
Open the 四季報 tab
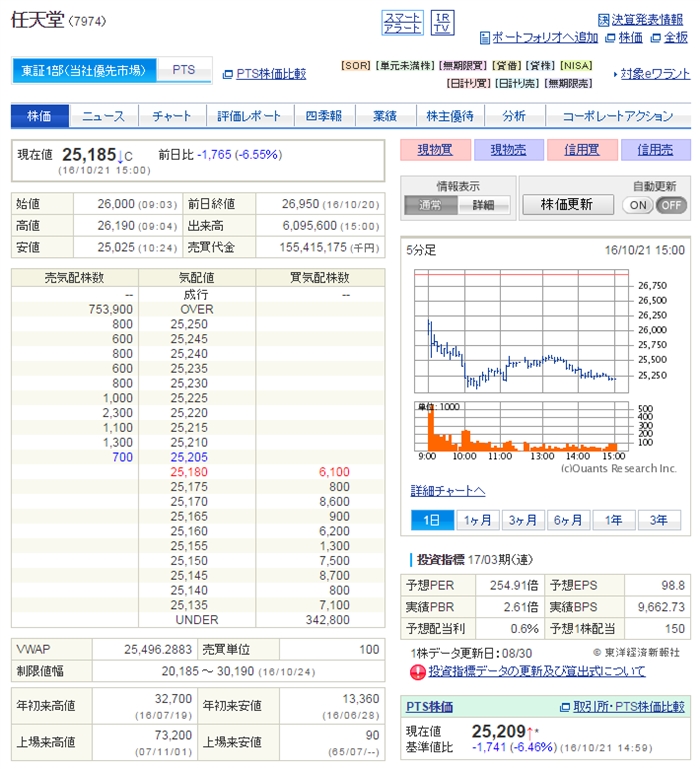(x=324, y=116)
